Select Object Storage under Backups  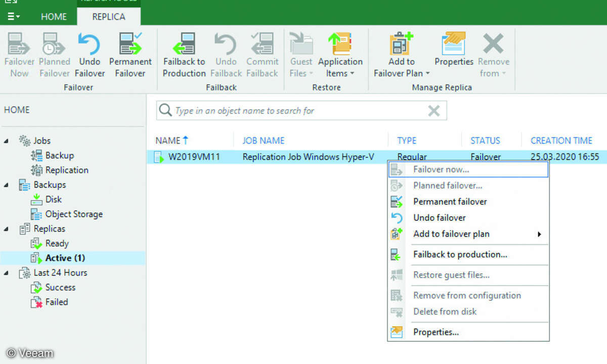point(73,214)
